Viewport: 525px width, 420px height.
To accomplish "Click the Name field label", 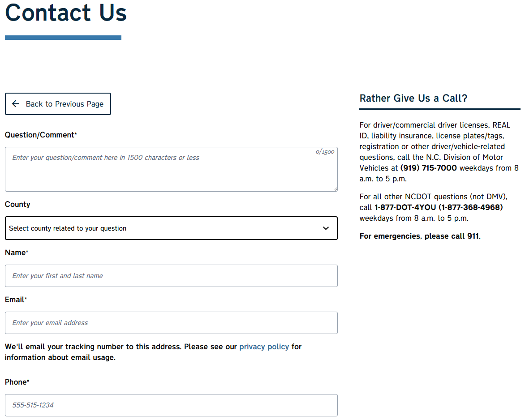I will coord(16,253).
